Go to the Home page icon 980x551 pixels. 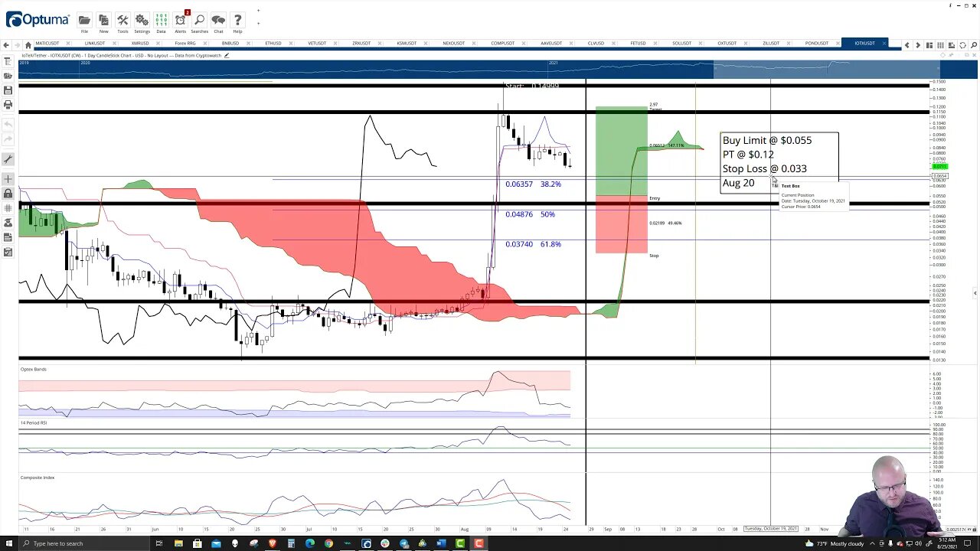point(28,45)
